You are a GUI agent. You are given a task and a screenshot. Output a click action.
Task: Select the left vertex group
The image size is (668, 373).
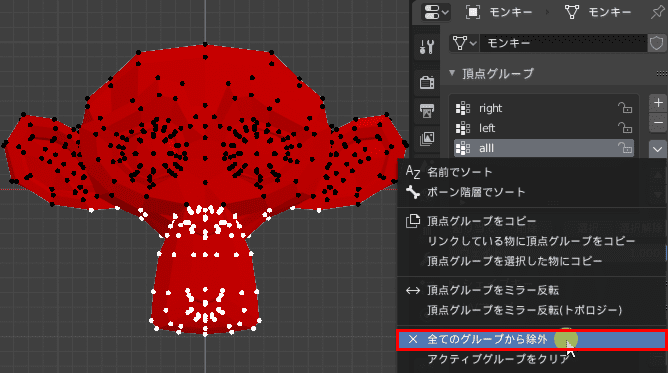click(544, 128)
